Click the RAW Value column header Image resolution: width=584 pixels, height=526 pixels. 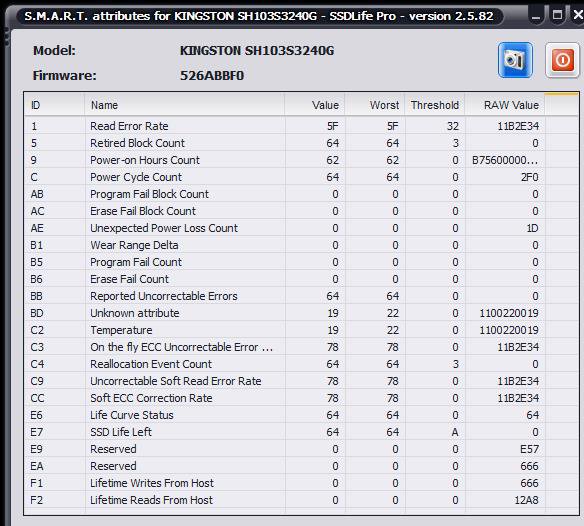click(x=505, y=105)
